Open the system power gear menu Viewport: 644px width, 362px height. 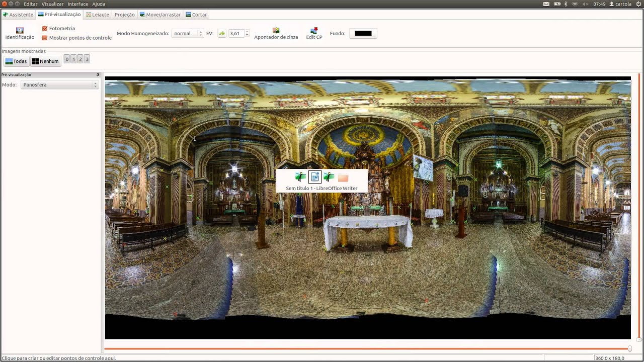point(638,4)
